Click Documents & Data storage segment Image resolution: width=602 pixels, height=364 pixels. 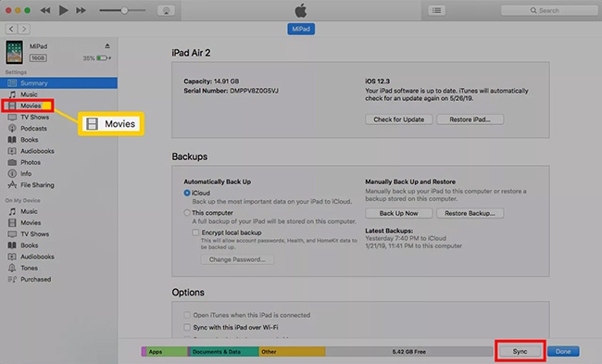point(224,351)
